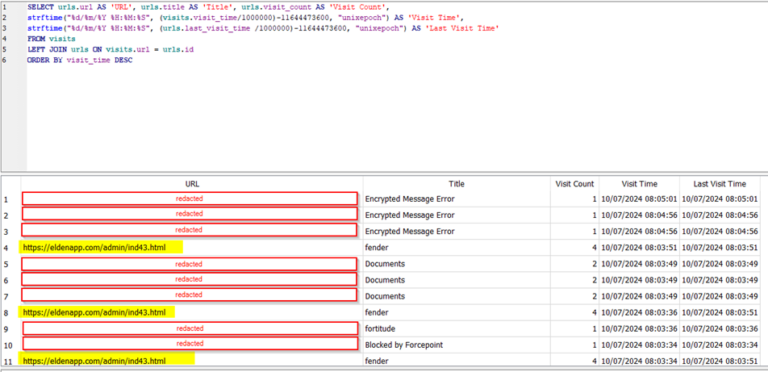Place cursor on 'ORDER BY visit_time DESC' line

(80, 60)
